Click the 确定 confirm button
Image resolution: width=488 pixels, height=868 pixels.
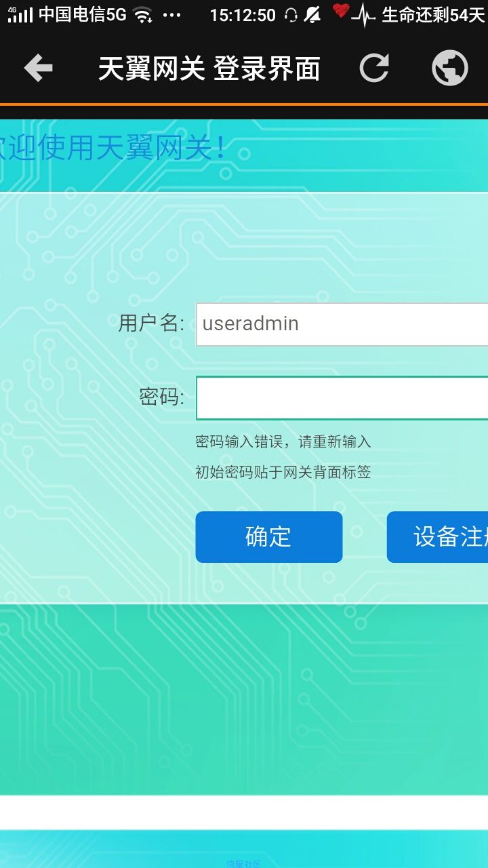pyautogui.click(x=269, y=537)
